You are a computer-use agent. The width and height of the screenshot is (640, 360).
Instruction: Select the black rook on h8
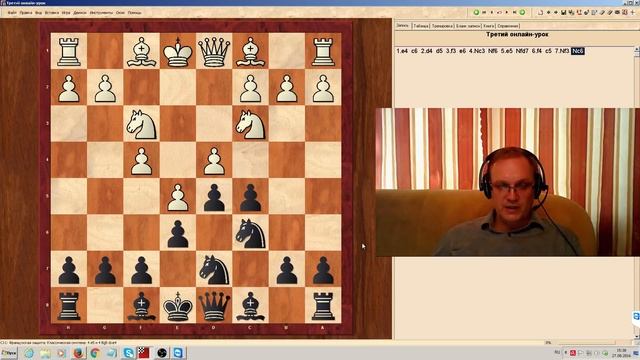(69, 305)
